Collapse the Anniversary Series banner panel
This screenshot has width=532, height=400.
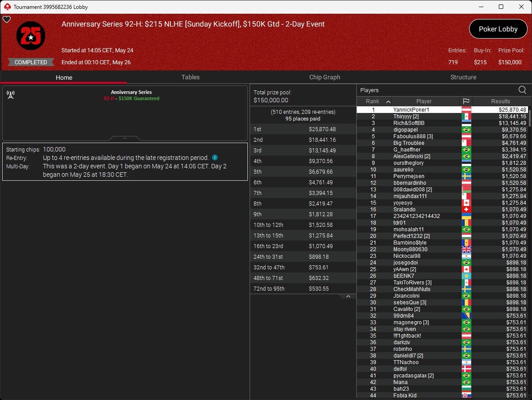coord(125,138)
